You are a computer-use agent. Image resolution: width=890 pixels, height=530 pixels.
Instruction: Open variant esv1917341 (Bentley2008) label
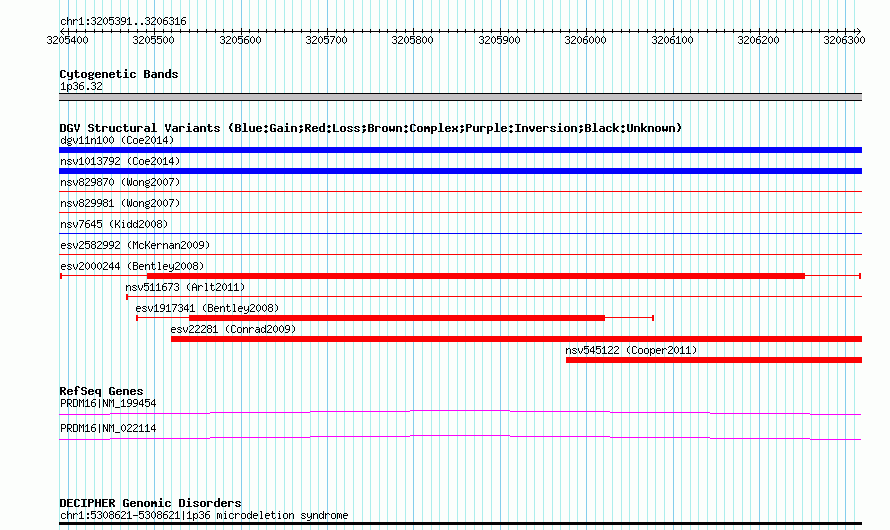(207, 308)
